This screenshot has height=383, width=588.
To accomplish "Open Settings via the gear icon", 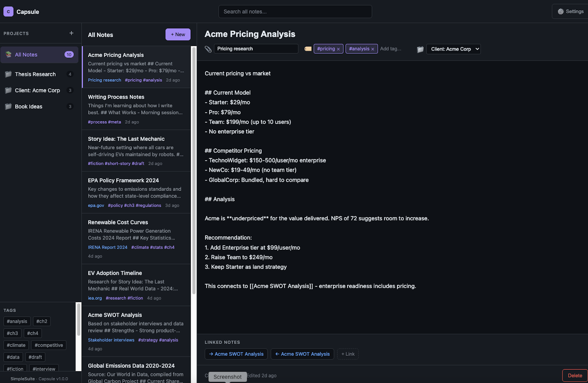I will [560, 11].
